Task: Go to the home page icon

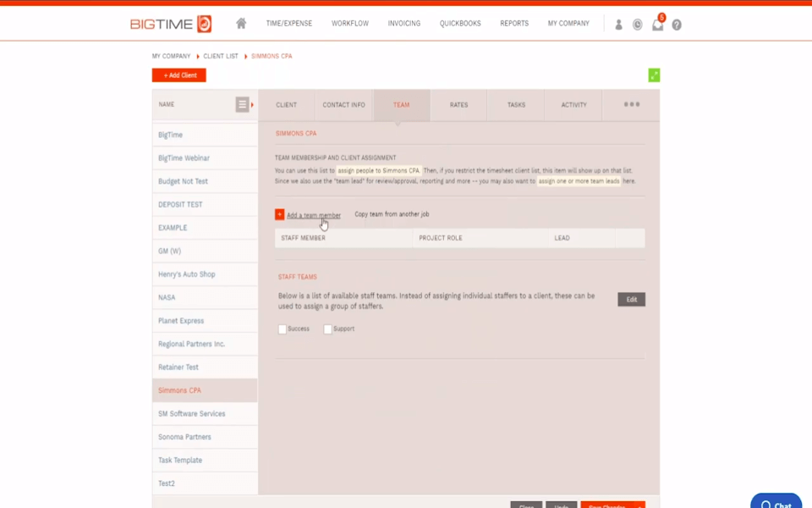Action: tap(241, 24)
